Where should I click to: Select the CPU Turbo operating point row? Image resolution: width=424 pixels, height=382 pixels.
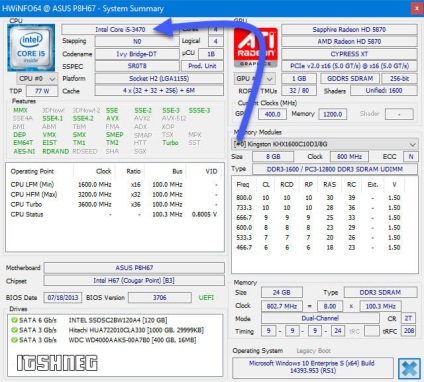[114, 205]
